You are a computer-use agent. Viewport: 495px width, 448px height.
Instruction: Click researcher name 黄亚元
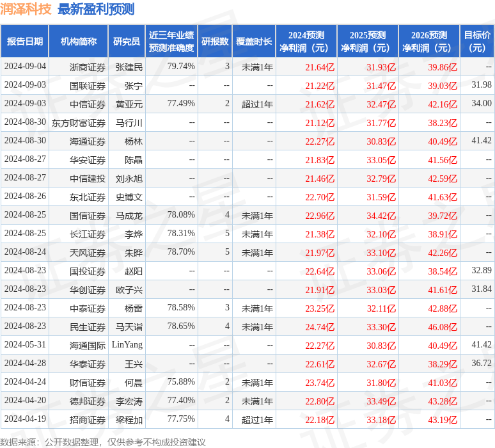129,104
